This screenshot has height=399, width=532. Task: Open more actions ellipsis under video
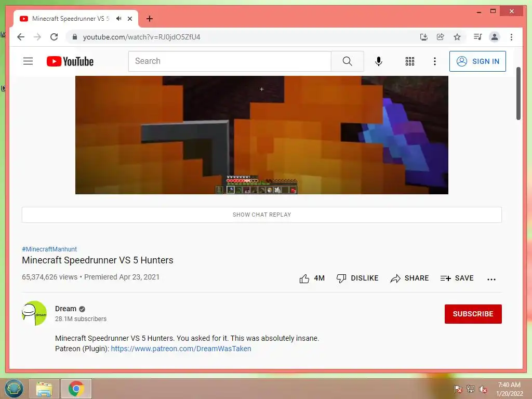pyautogui.click(x=491, y=279)
